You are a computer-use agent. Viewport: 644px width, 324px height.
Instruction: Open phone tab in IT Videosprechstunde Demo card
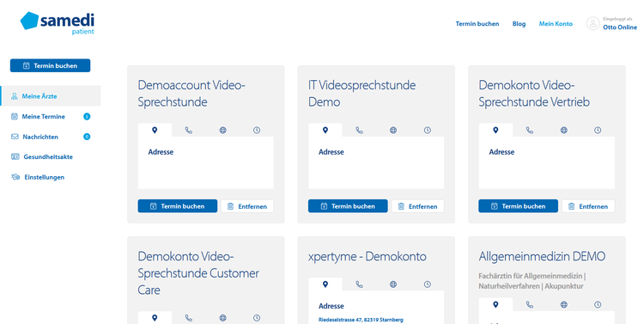pyautogui.click(x=359, y=131)
